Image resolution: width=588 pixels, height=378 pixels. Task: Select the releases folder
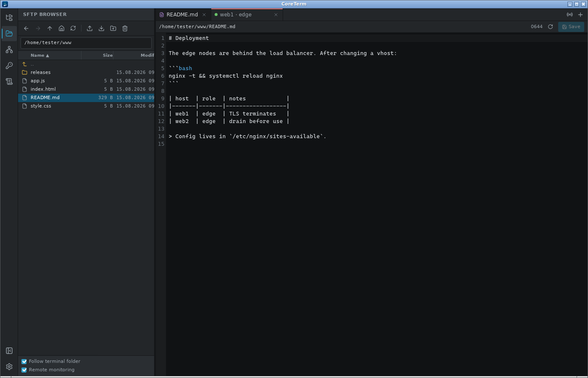coord(86,72)
